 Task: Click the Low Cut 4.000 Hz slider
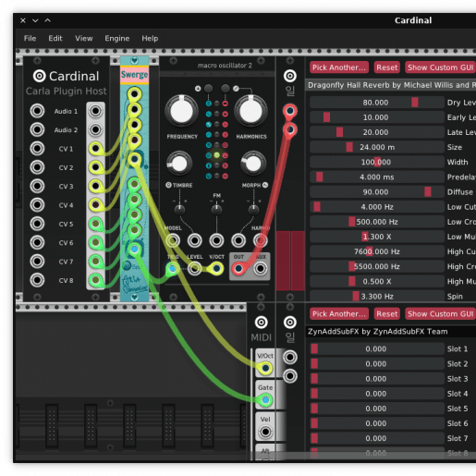coord(377,207)
